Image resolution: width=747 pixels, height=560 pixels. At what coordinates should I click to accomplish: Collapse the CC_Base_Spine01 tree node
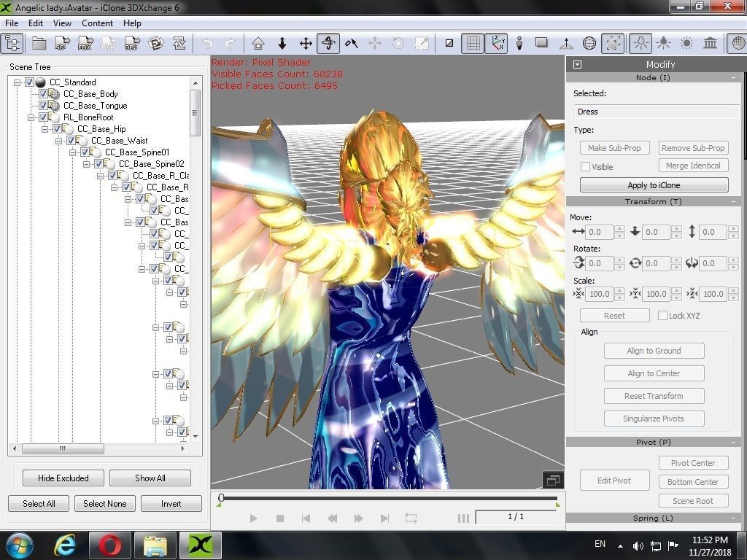point(72,152)
